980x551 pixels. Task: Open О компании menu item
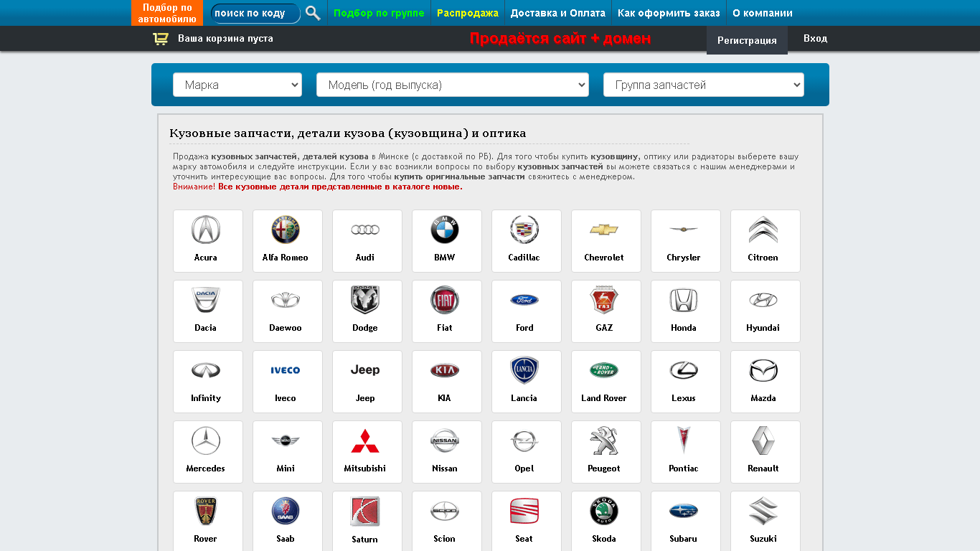pyautogui.click(x=763, y=13)
